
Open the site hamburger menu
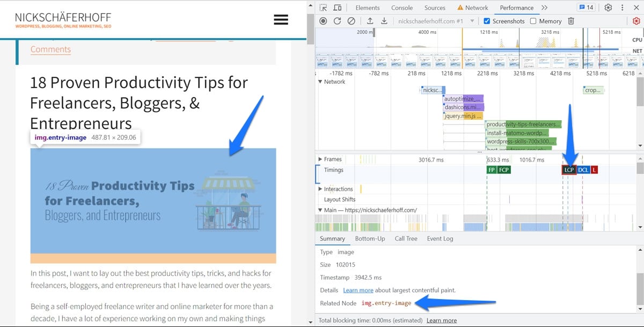point(281,20)
